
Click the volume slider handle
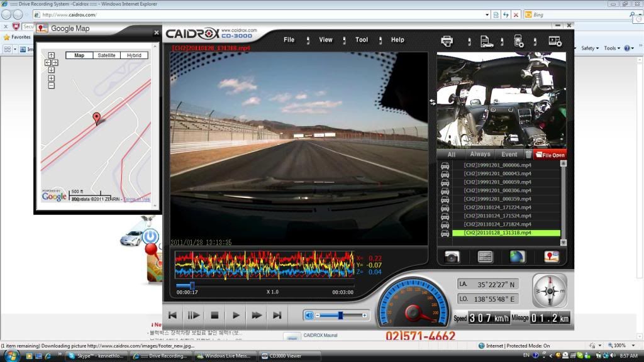(x=340, y=315)
